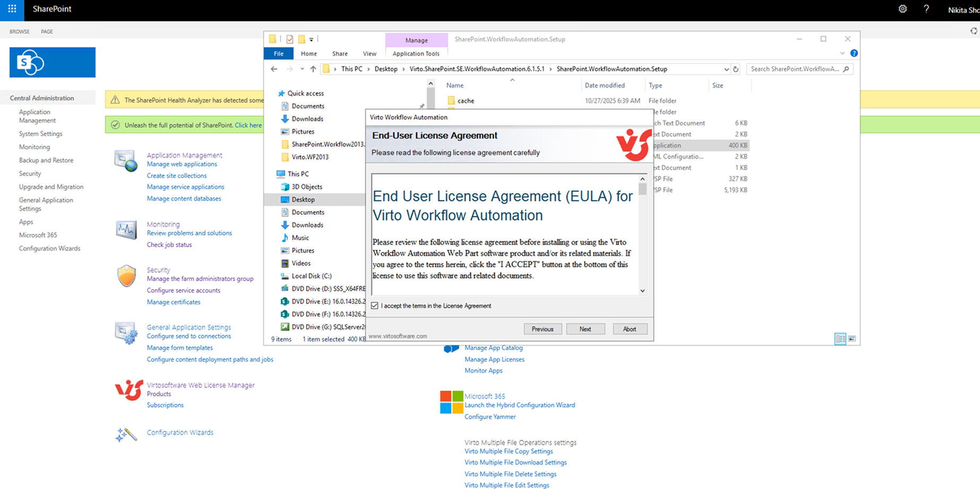
Task: Click the Configuration Wizards wand icon
Action: click(126, 433)
